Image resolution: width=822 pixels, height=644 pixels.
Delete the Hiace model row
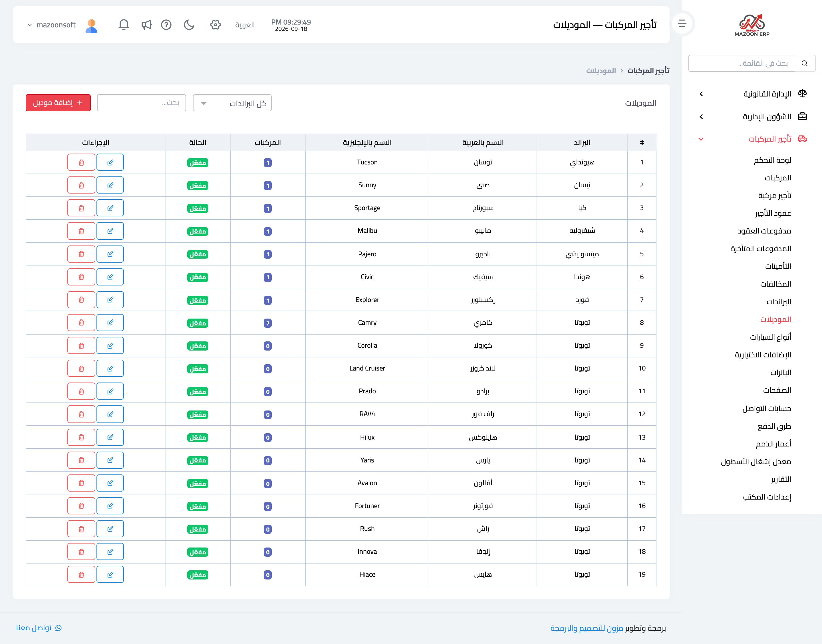click(x=81, y=575)
